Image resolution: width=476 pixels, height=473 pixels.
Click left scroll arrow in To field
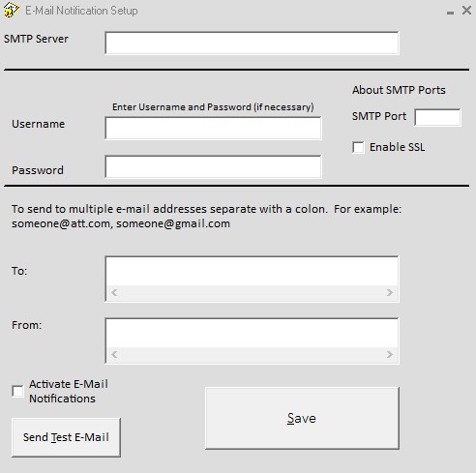tap(114, 293)
